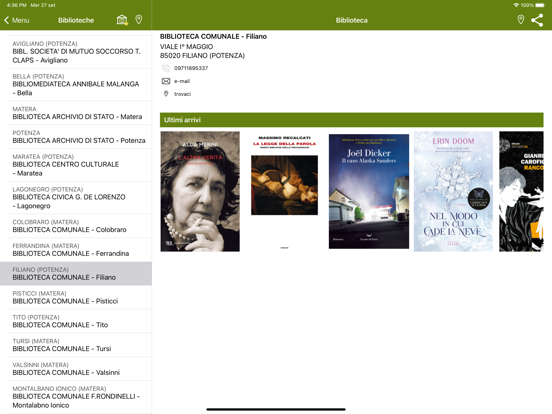This screenshot has width=552, height=414.
Task: Tap the Wi-Fi icon in status bar
Action: coord(516,5)
